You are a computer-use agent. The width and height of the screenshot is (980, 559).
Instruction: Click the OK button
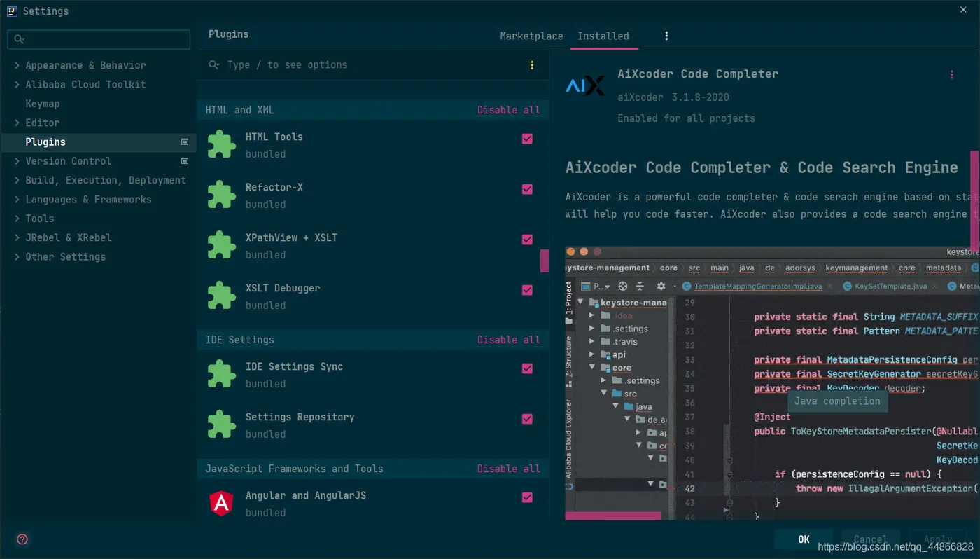(804, 539)
